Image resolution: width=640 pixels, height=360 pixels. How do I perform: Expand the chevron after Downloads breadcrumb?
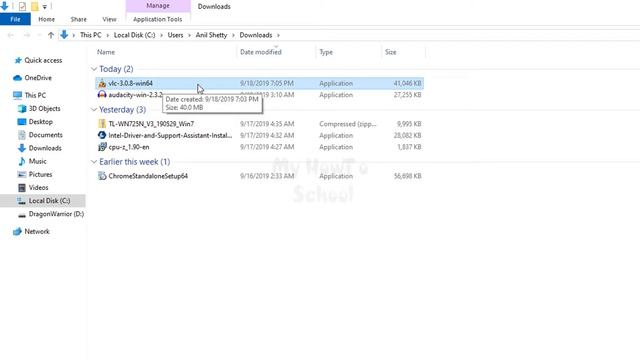[278, 35]
